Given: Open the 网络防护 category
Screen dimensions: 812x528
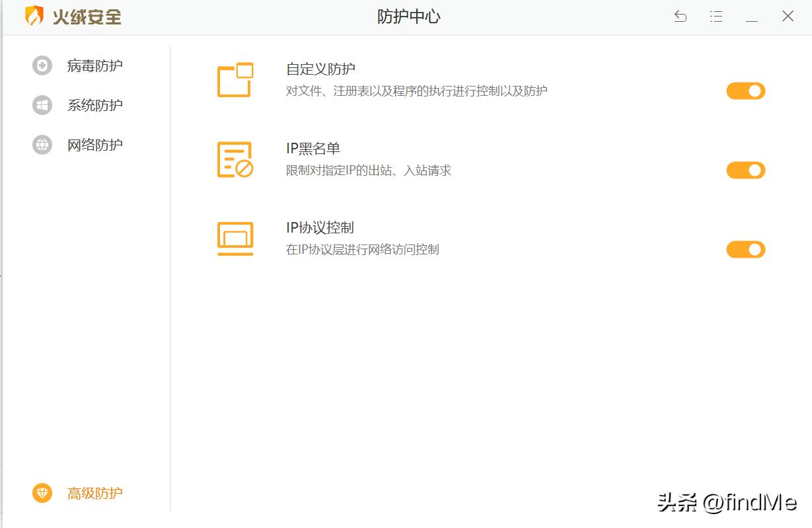Looking at the screenshot, I should coord(94,145).
